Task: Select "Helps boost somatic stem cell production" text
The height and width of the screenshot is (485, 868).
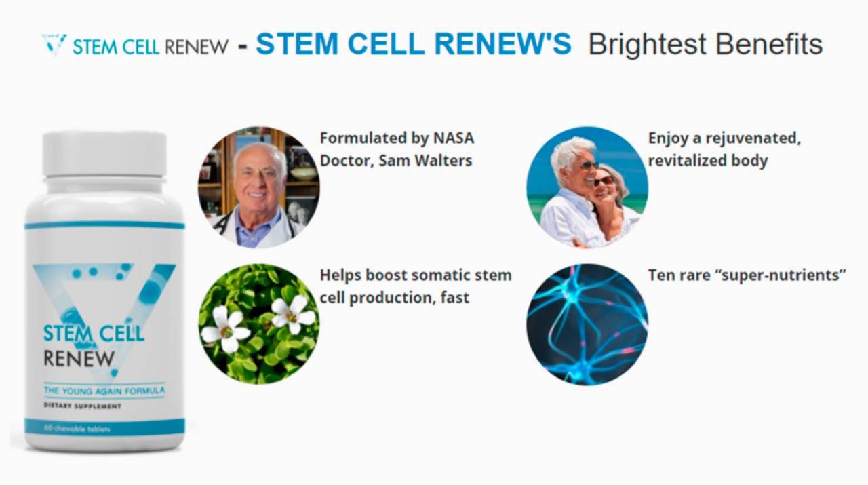Action: (x=415, y=286)
